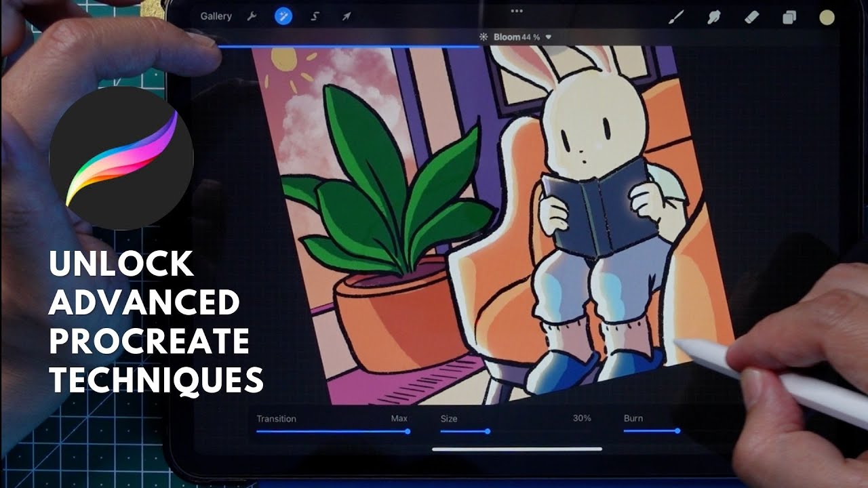Screen dimensions: 868x488
Task: Tap the three-dot multitasking menu
Action: (517, 11)
